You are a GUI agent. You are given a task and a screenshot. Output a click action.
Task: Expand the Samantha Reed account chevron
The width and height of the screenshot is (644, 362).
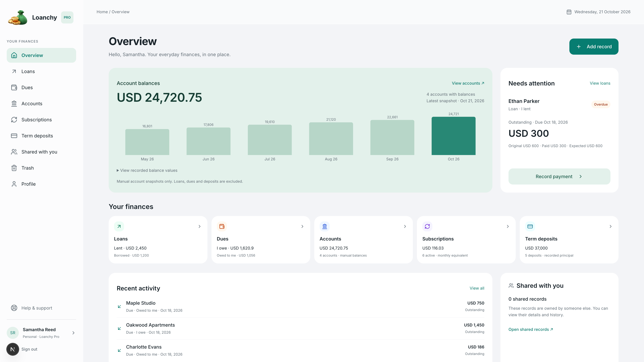point(73,333)
